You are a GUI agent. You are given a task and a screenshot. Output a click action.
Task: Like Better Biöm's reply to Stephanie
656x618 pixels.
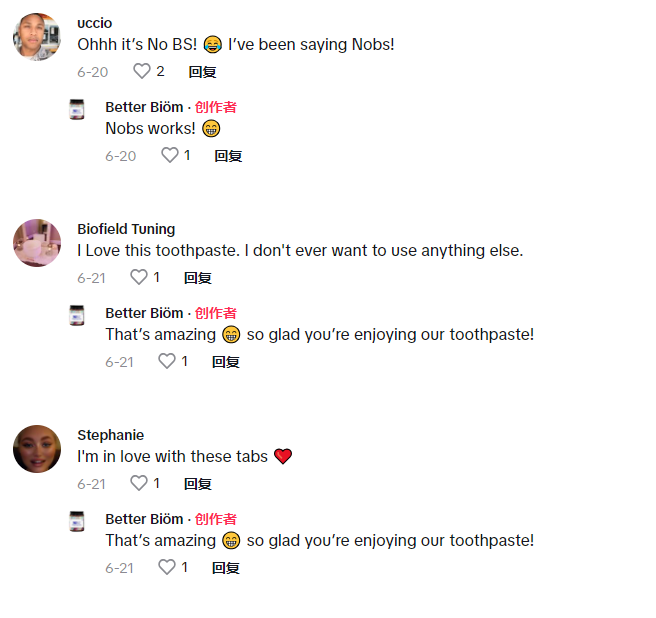point(167,568)
